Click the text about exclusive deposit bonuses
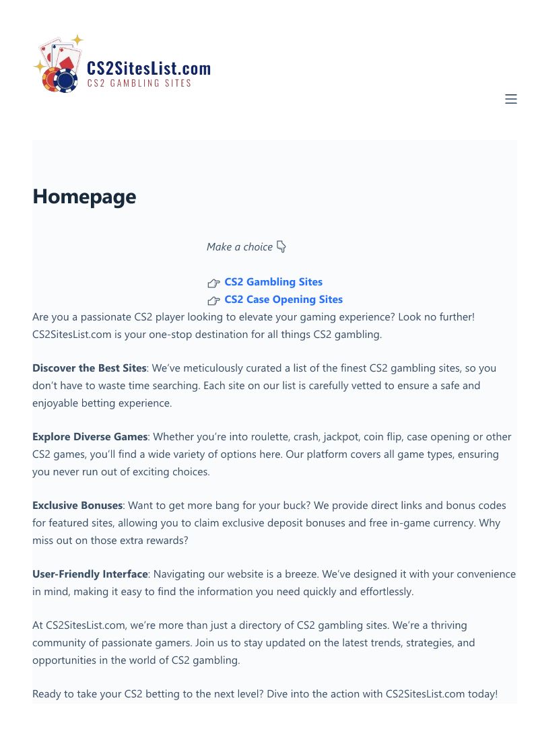Viewport: 534px width, 756px height. (x=269, y=522)
